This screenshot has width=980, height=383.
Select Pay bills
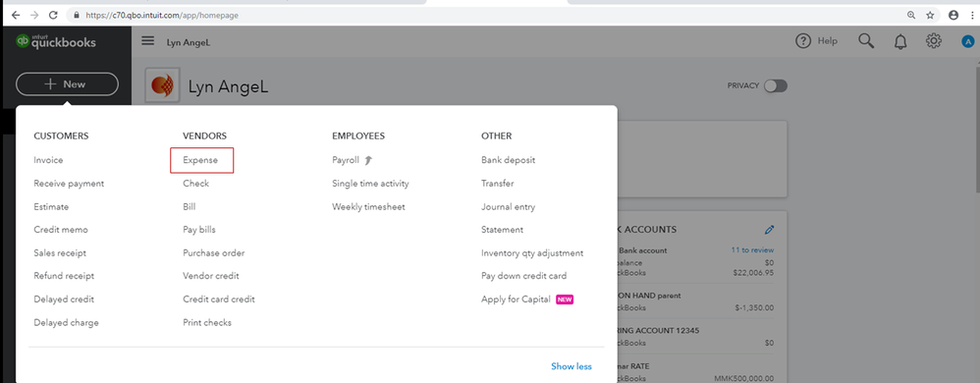pos(199,230)
